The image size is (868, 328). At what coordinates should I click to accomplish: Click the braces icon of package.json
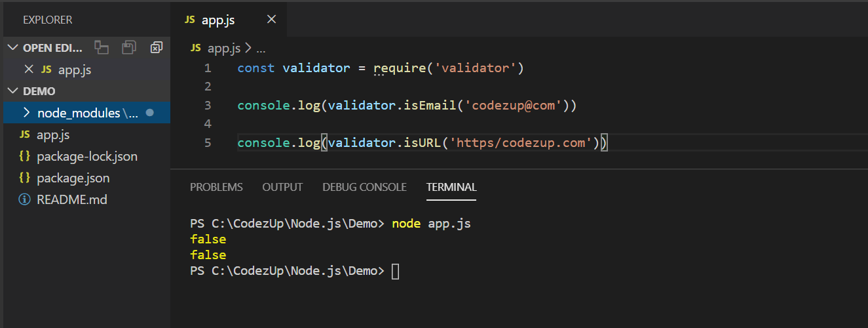tap(25, 178)
